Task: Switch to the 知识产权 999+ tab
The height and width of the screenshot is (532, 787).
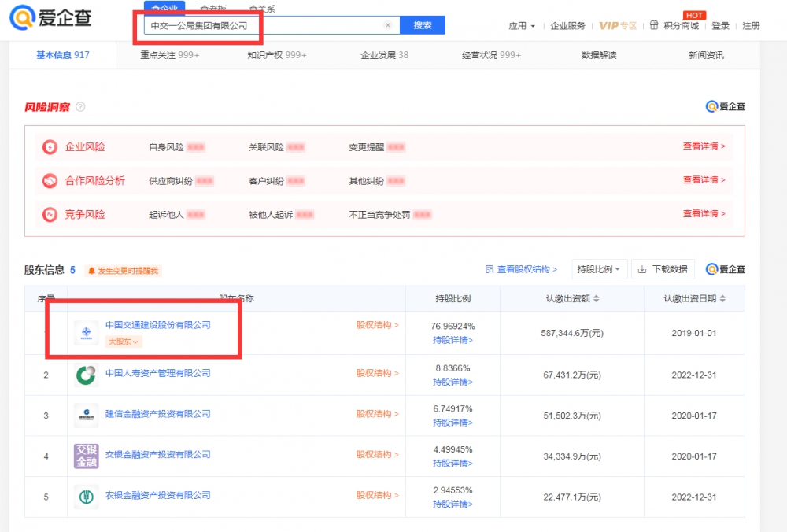Action: [x=276, y=55]
